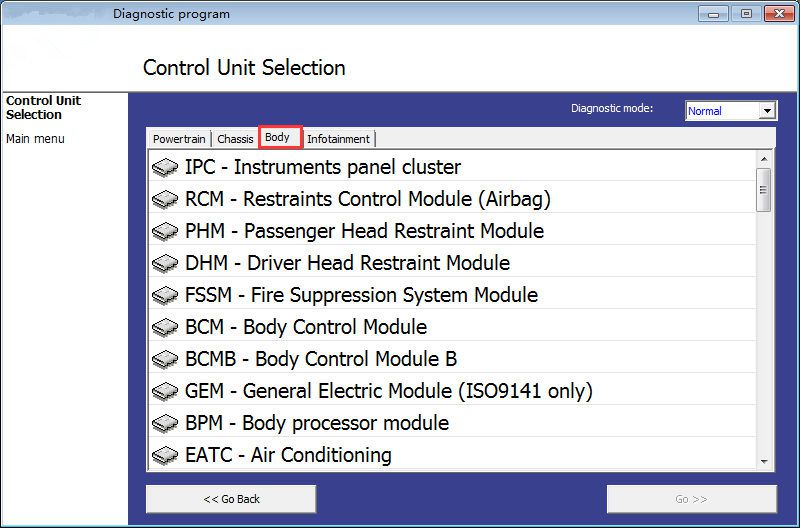Click the list scrollbar down arrow
Viewport: 800px width, 528px height.
pyautogui.click(x=764, y=461)
